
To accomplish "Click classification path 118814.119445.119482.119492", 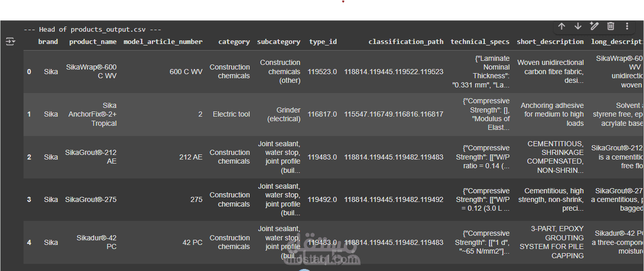I will point(394,200).
